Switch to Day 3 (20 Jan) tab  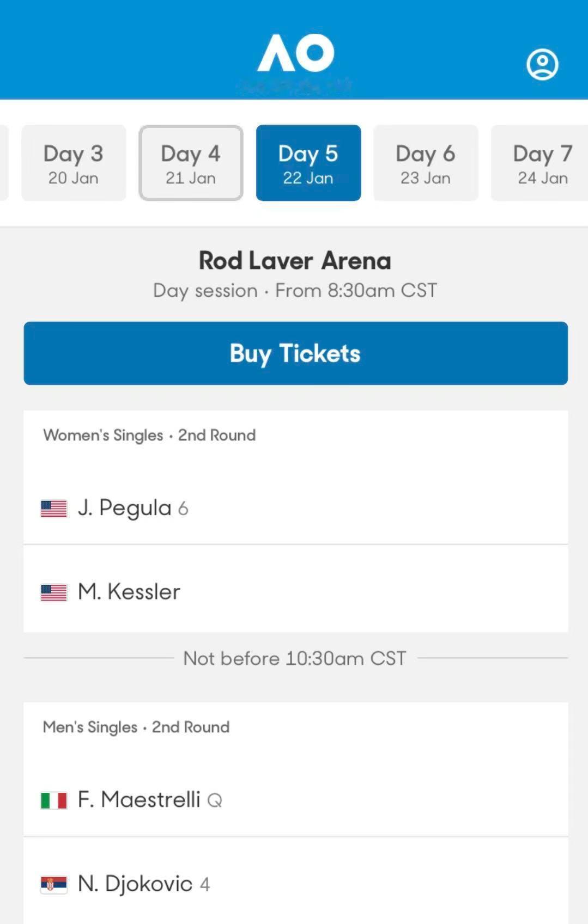[74, 163]
